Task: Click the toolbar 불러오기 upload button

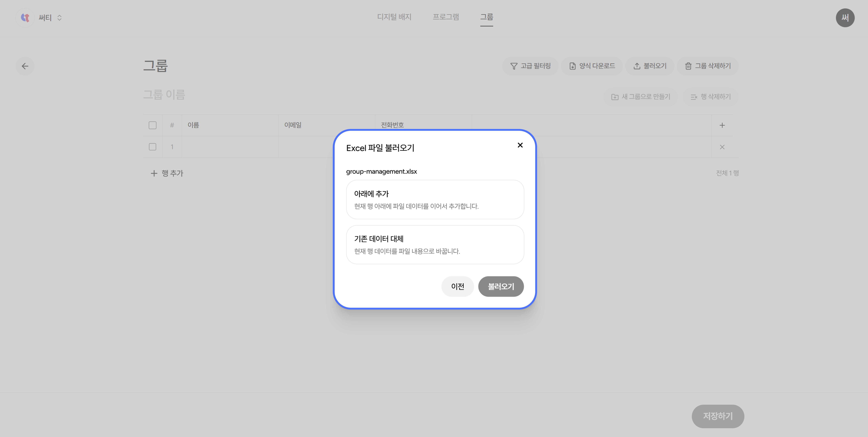Action: tap(650, 66)
